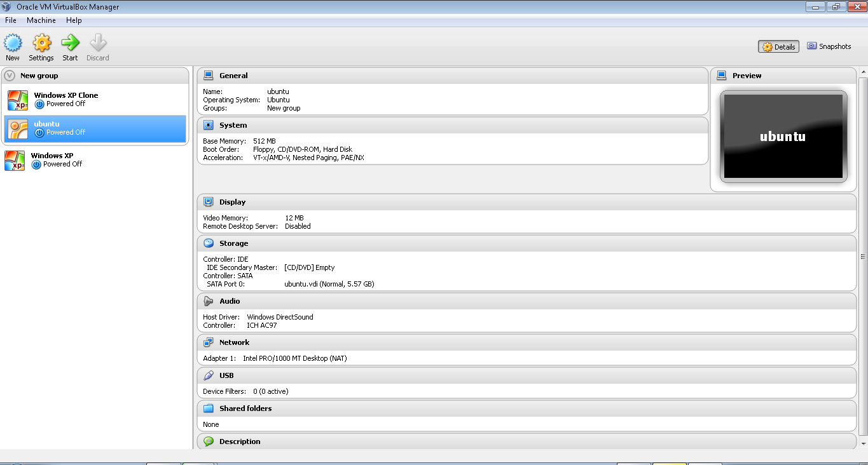The height and width of the screenshot is (465, 868).
Task: Start the VM with green arrow
Action: (x=70, y=43)
